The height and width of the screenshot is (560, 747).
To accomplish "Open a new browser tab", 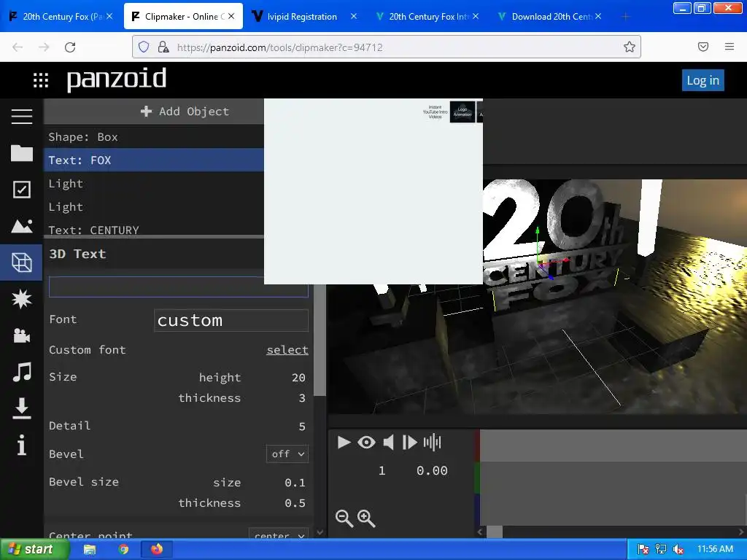I will tap(625, 17).
